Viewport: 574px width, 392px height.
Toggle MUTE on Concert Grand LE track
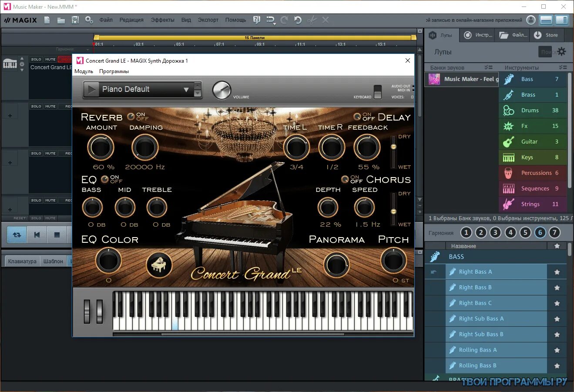click(x=50, y=59)
